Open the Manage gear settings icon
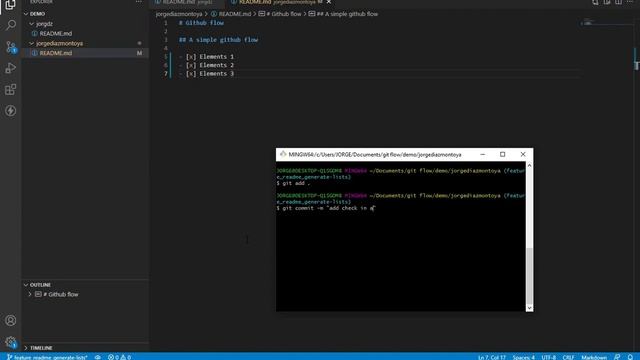The height and width of the screenshot is (360, 640). (11, 342)
